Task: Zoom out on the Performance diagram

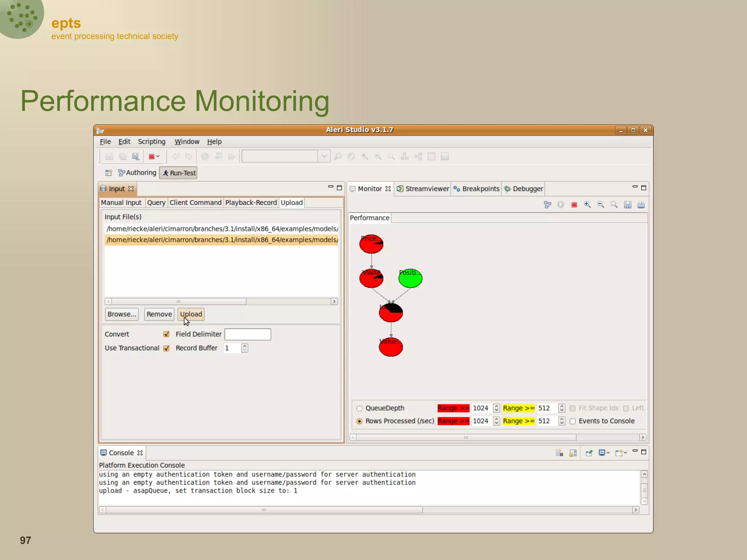Action: (x=601, y=205)
